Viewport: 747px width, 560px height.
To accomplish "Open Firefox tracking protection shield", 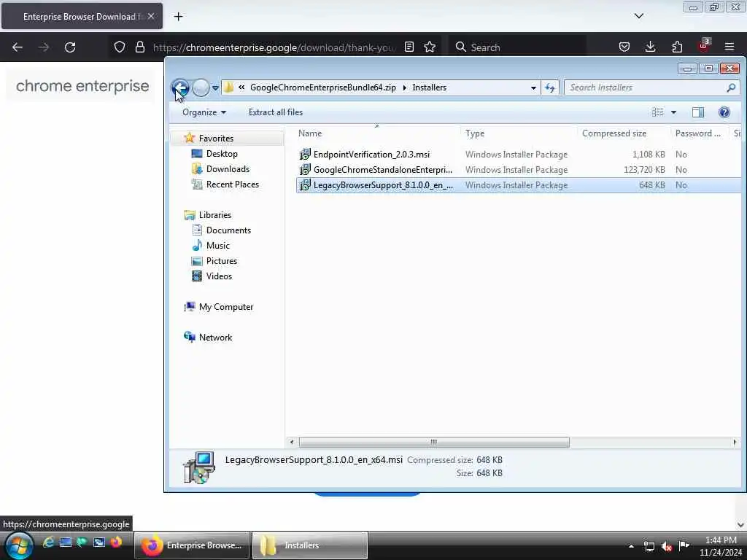I will click(x=120, y=47).
